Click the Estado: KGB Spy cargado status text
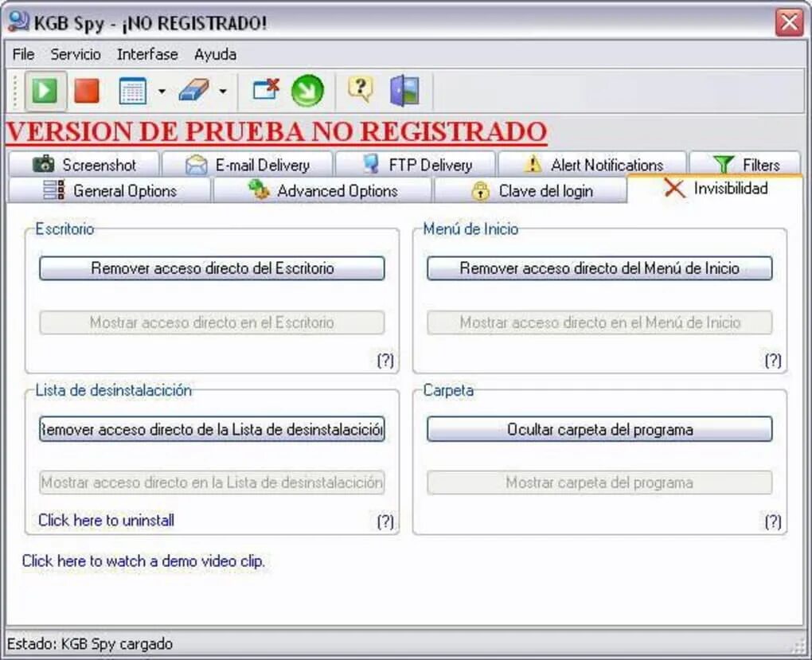Screen dimensions: 812x660 pyautogui.click(x=90, y=644)
